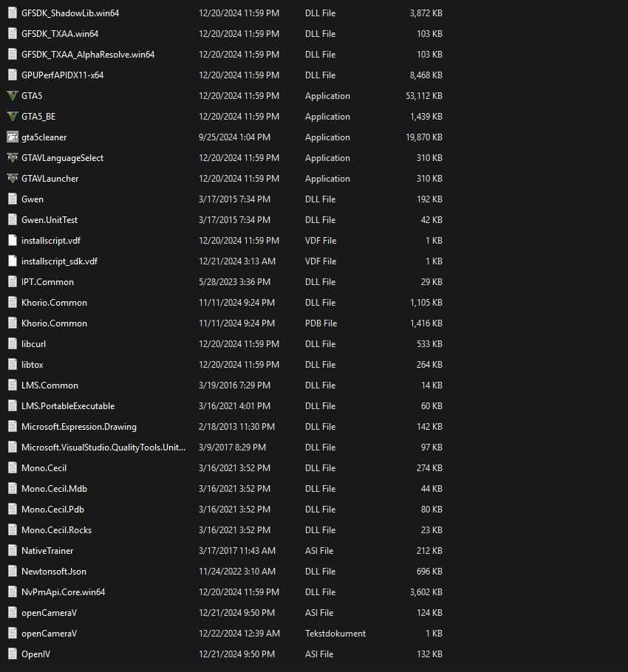Click the gta5cleaner application icon
Viewport: 628px width, 672px height.
point(12,137)
